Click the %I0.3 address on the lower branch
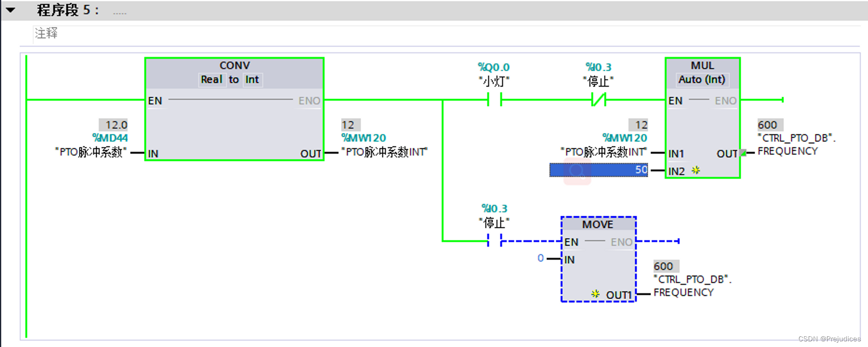This screenshot has width=868, height=347. click(x=494, y=208)
